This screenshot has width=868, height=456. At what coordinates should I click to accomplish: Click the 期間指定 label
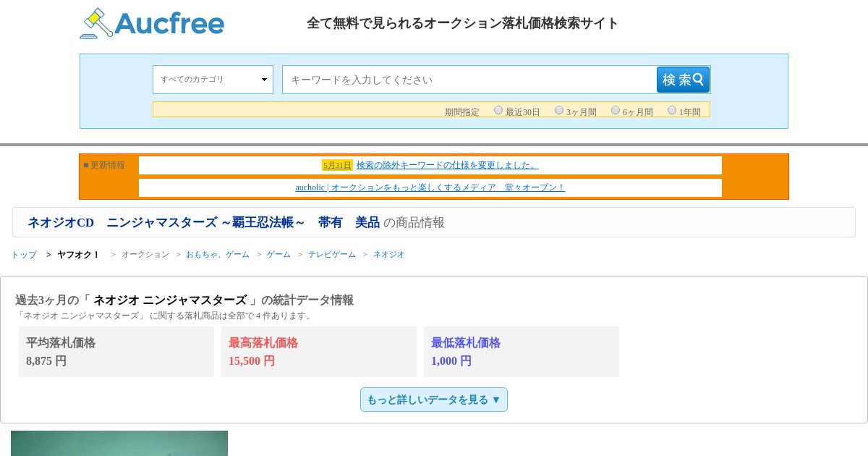[x=462, y=112]
